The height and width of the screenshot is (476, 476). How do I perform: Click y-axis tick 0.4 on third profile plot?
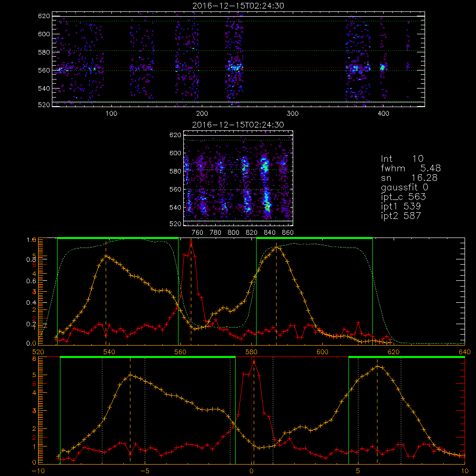pyautogui.click(x=31, y=303)
